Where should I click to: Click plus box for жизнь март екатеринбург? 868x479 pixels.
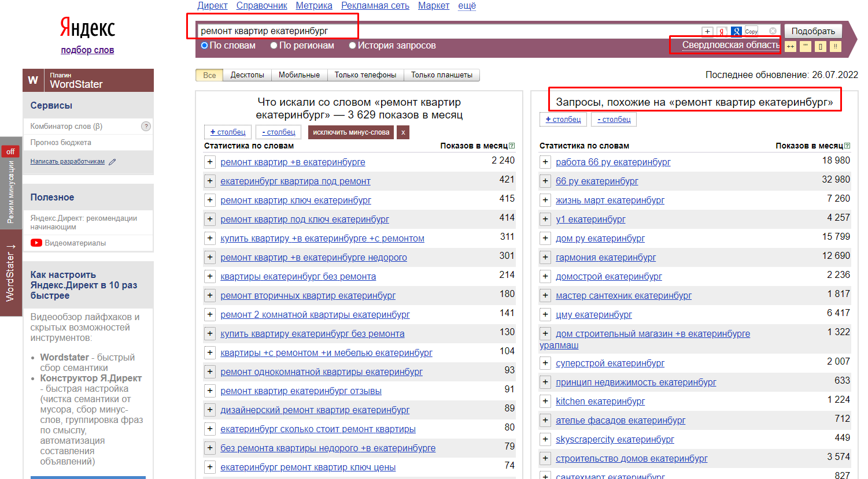545,200
